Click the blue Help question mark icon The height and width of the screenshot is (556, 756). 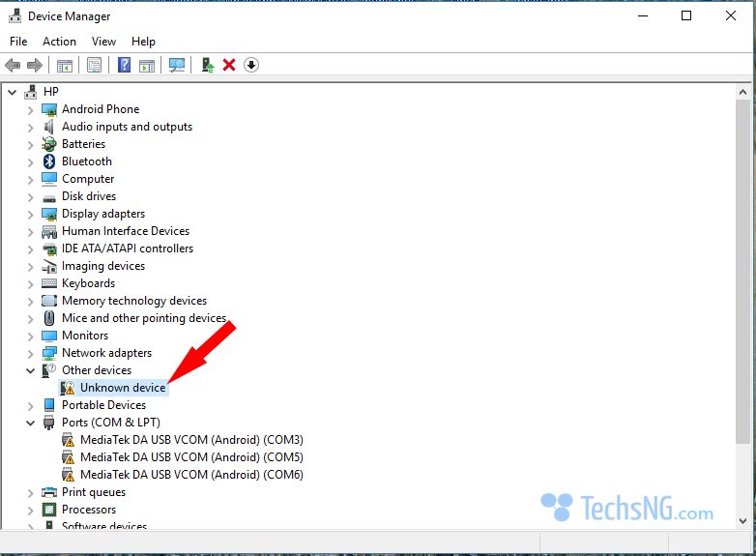tap(125, 65)
